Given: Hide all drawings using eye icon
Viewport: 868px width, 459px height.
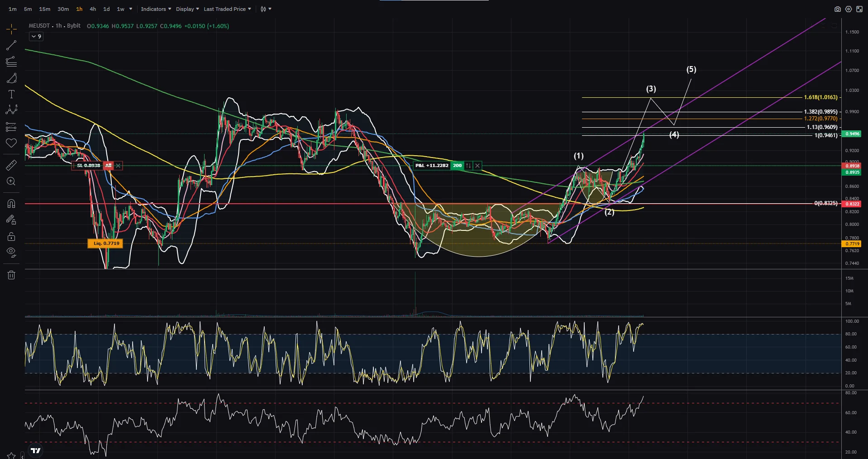Looking at the screenshot, I should [x=11, y=252].
